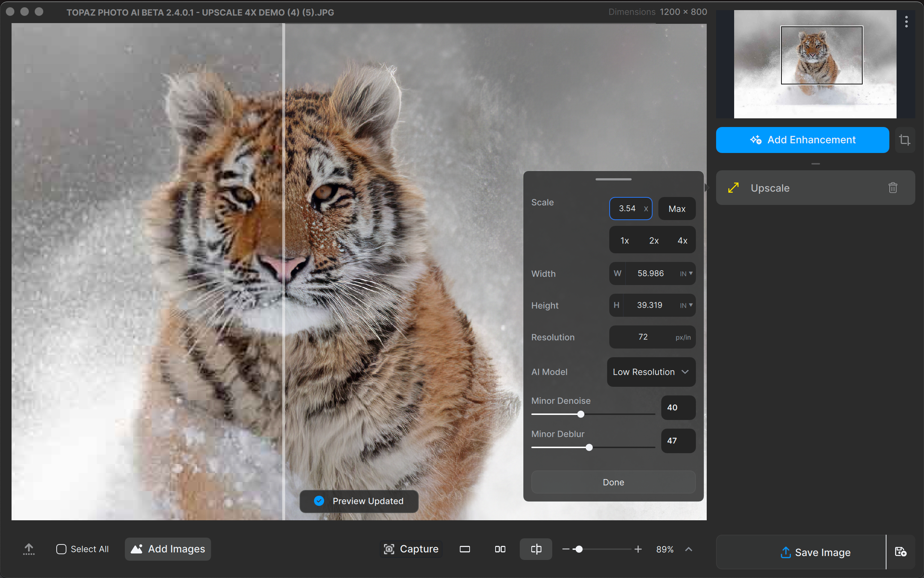924x578 pixels.
Task: Open the three-dot options menu
Action: [906, 22]
